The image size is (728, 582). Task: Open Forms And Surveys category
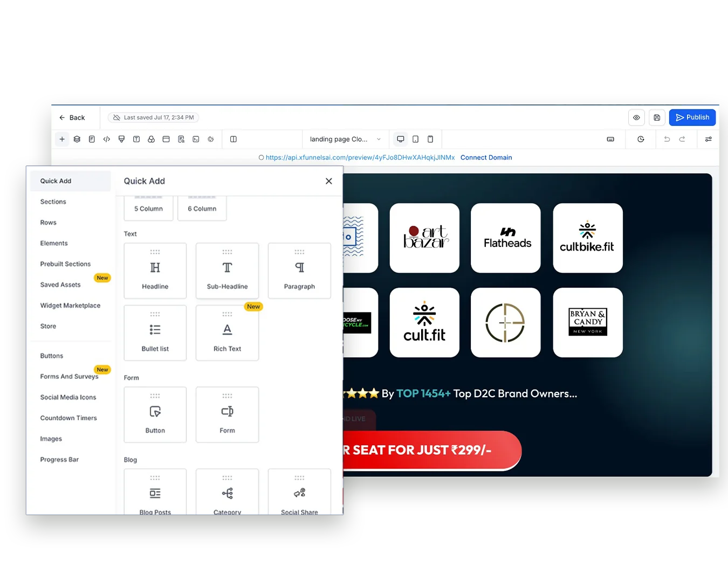tap(69, 377)
